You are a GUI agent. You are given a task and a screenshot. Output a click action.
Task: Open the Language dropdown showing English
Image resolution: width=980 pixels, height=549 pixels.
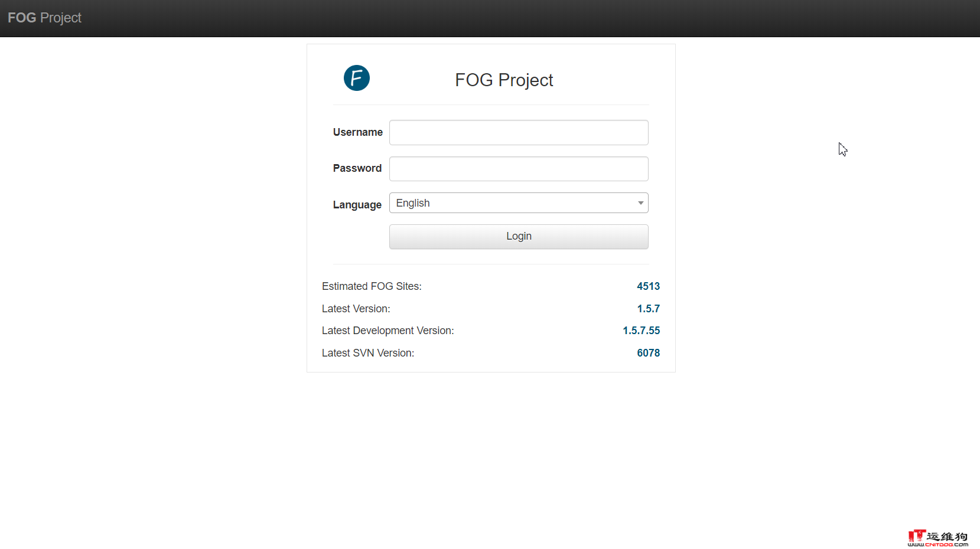coord(519,203)
